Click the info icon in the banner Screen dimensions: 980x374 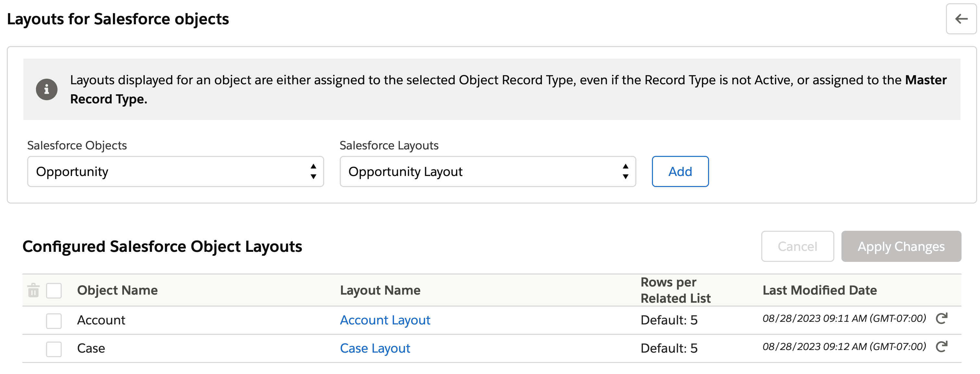point(46,89)
